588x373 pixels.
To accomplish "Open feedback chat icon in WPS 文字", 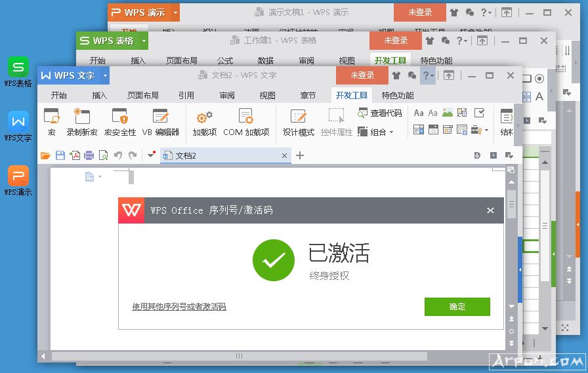I will tap(411, 75).
